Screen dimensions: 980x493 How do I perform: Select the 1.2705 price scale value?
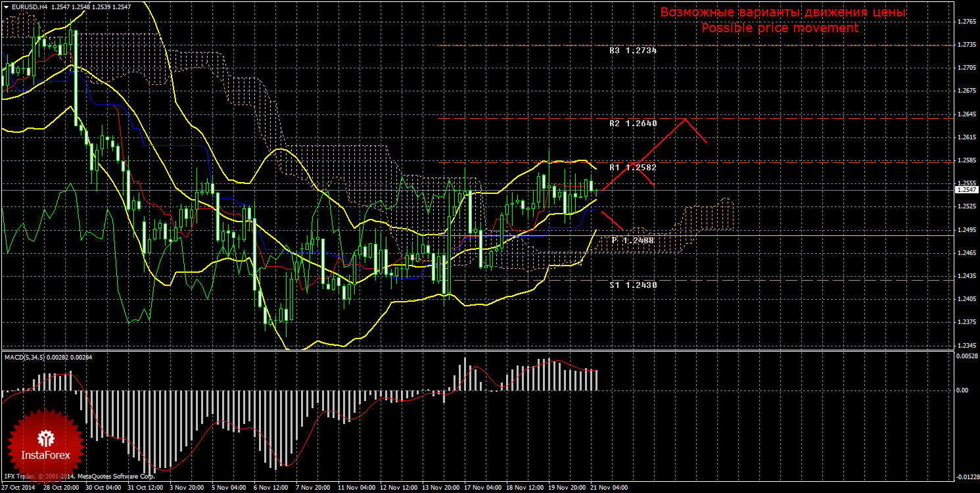pos(968,68)
